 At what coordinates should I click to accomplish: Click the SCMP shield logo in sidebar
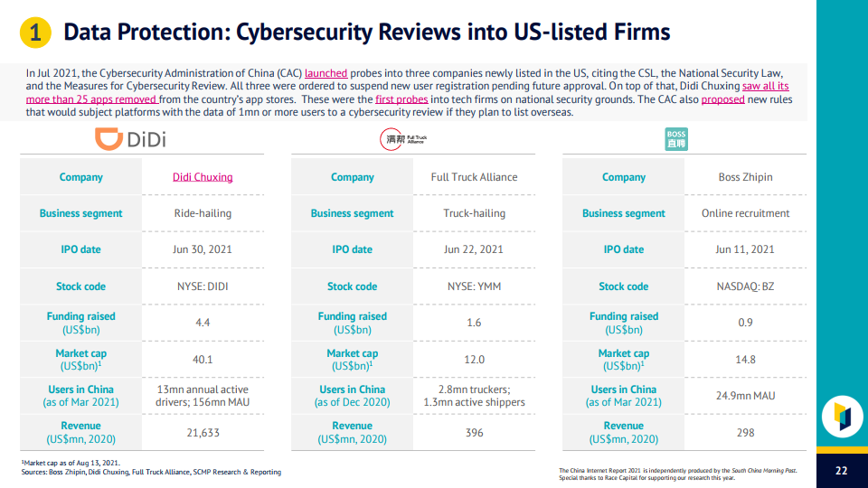click(x=842, y=417)
